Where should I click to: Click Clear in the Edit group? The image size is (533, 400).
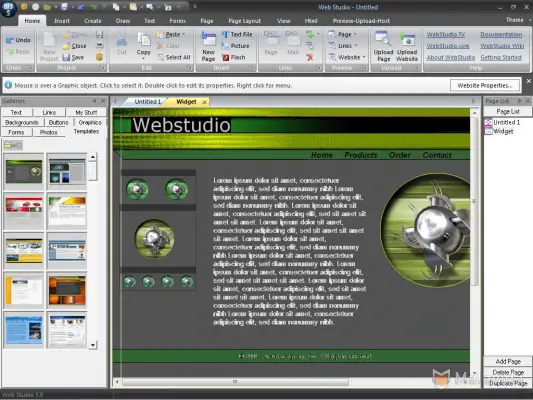[x=169, y=46]
